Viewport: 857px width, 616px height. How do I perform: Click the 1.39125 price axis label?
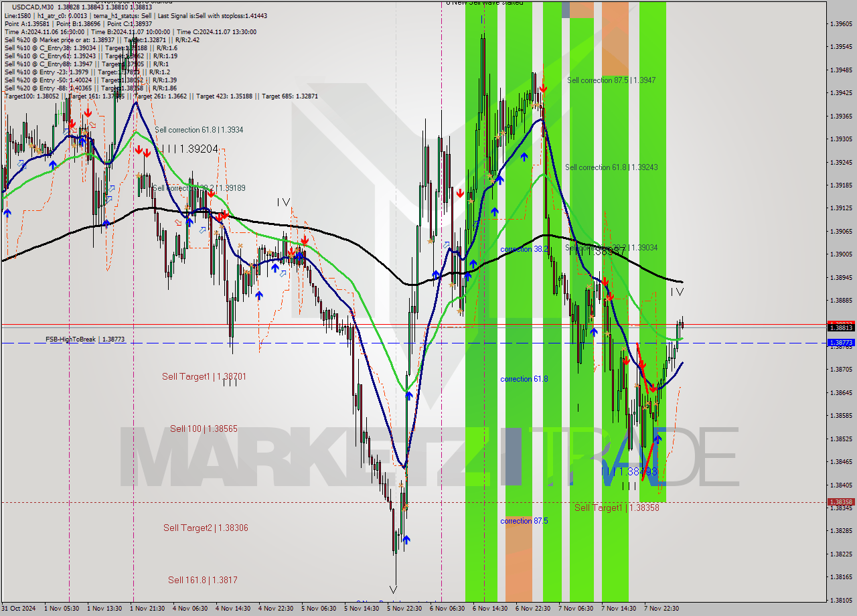tap(841, 208)
